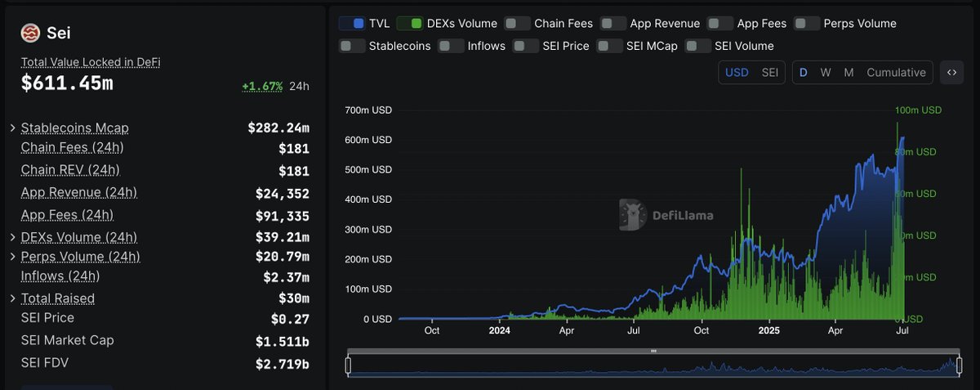Image resolution: width=980 pixels, height=390 pixels.
Task: Click the Sei chain logo icon
Action: [31, 33]
